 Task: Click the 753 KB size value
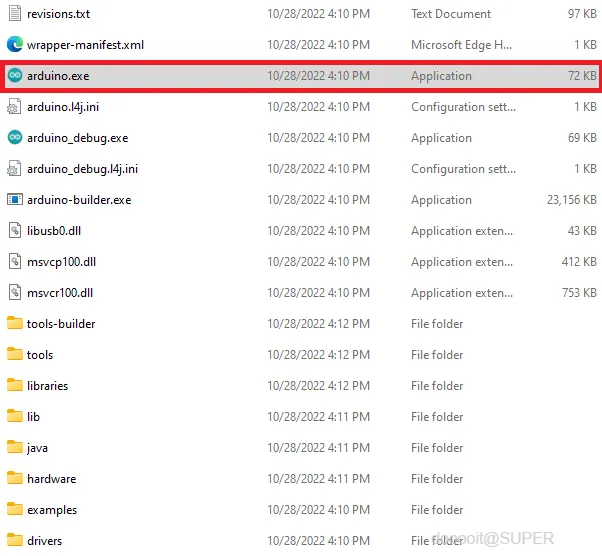[x=579, y=293]
